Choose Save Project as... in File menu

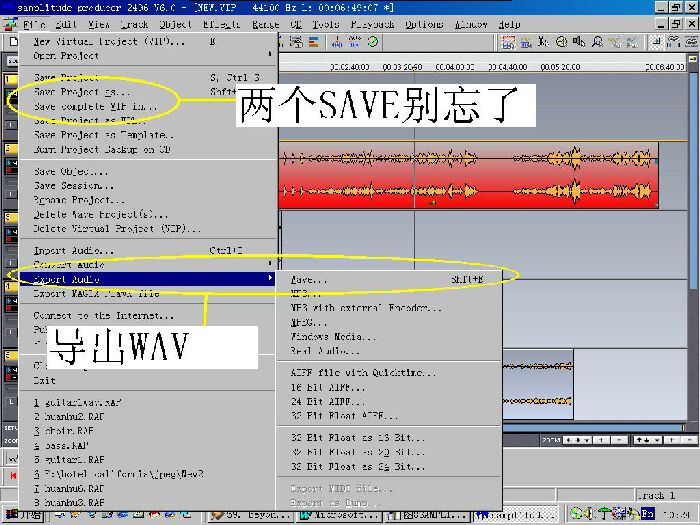147,92
